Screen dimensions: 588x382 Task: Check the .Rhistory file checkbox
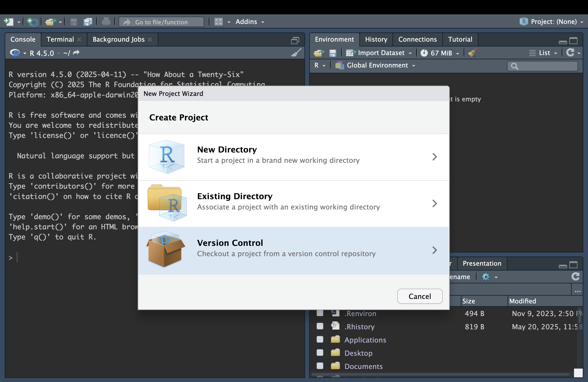pos(320,326)
